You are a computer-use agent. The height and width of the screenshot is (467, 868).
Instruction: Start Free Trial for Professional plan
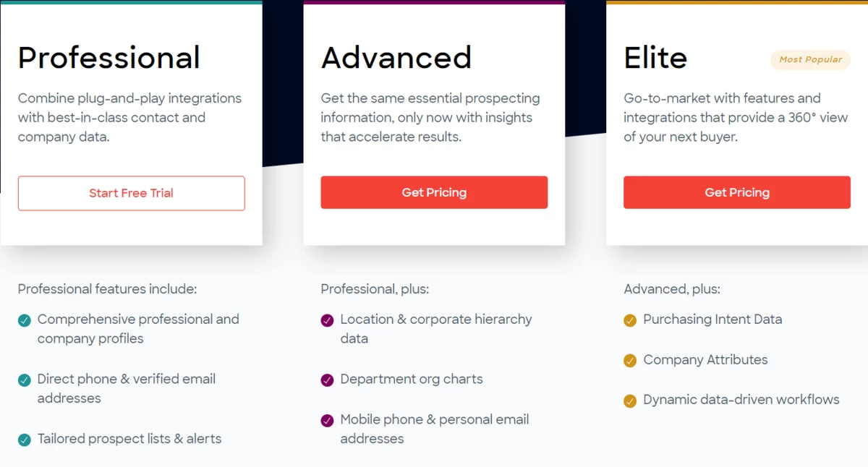point(131,193)
